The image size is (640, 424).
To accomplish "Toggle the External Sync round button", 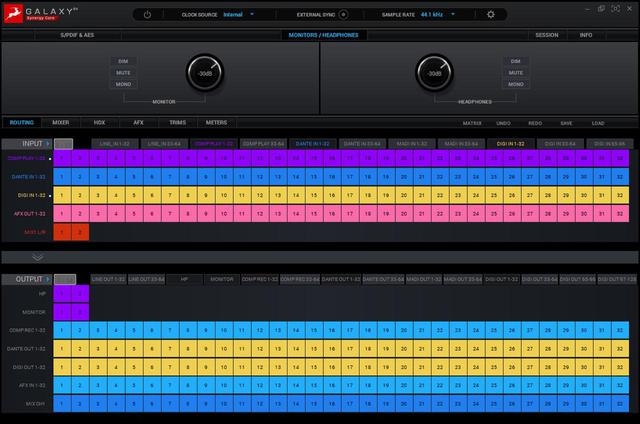I will coord(344,15).
